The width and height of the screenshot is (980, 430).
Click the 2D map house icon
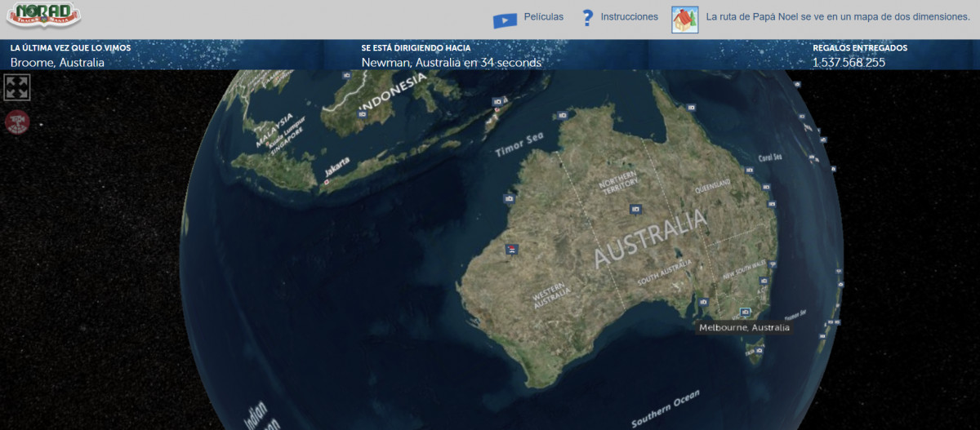pyautogui.click(x=684, y=20)
